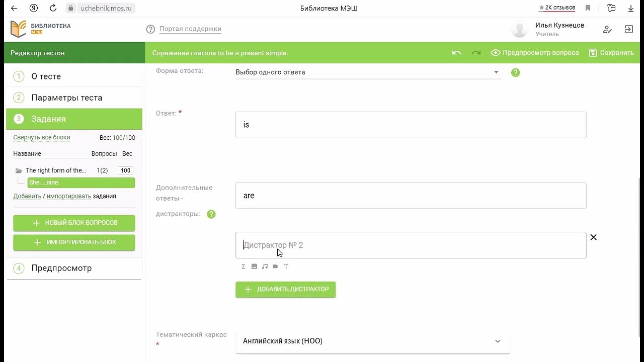Bookmark this page icon
This screenshot has height=362, width=644.
[588, 8]
